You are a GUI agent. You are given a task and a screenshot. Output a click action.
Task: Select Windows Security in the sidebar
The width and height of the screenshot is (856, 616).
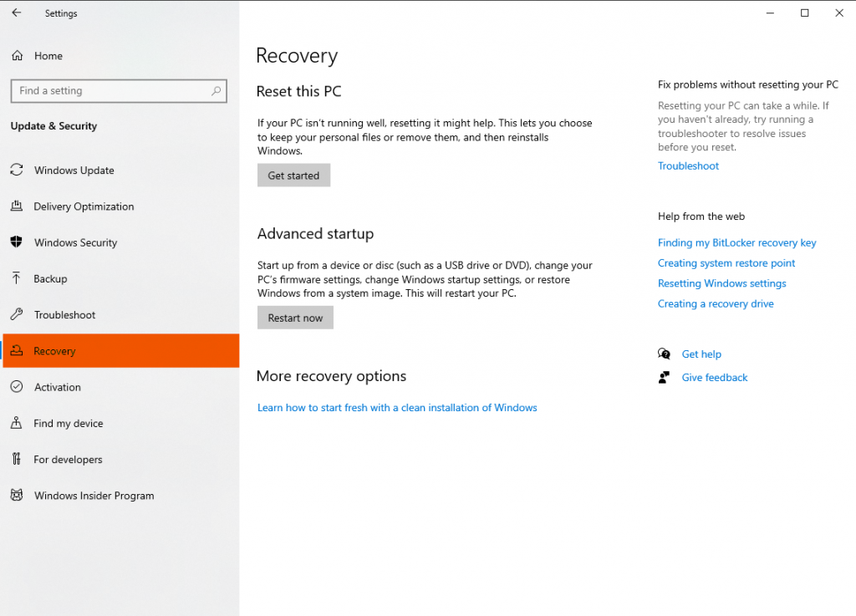pyautogui.click(x=120, y=242)
